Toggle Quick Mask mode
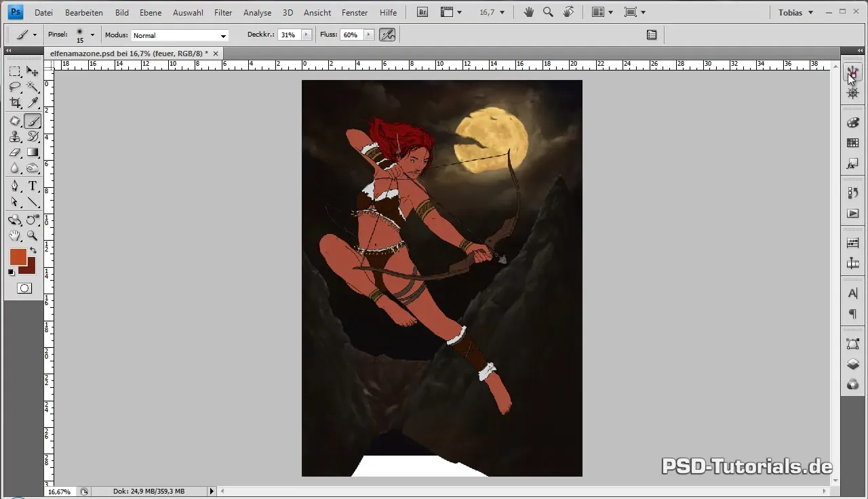868x499 pixels. click(24, 288)
